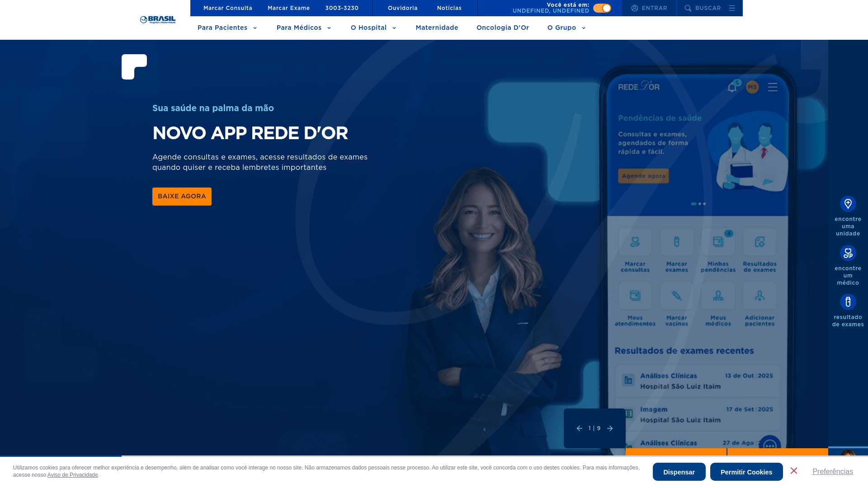
Task: Click the search magnifier icon
Action: point(688,8)
